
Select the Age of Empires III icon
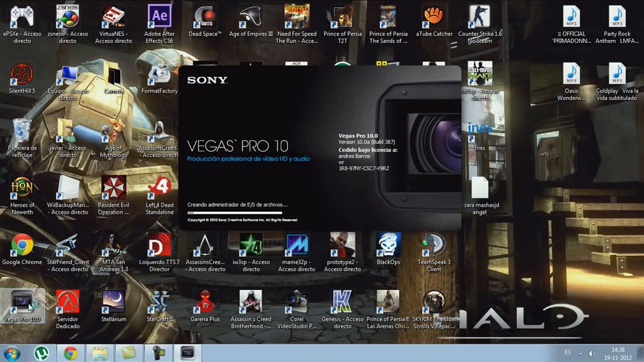click(251, 20)
